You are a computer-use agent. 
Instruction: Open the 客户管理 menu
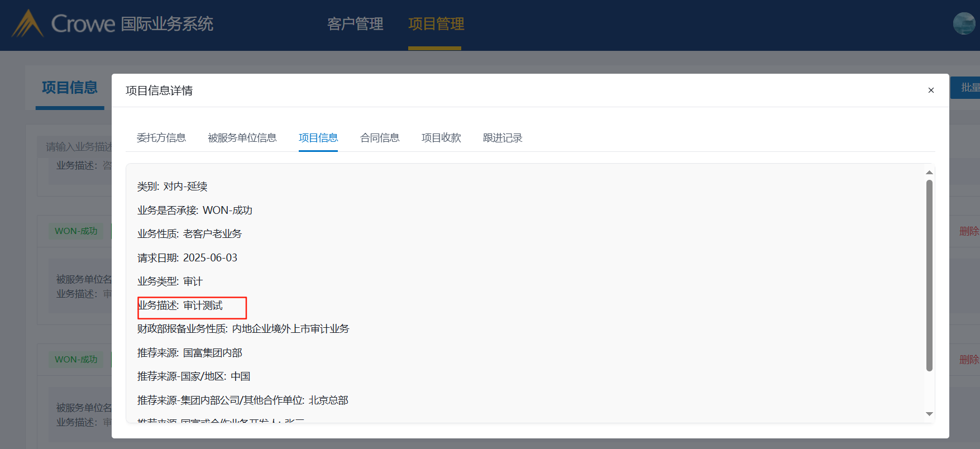coord(355,24)
